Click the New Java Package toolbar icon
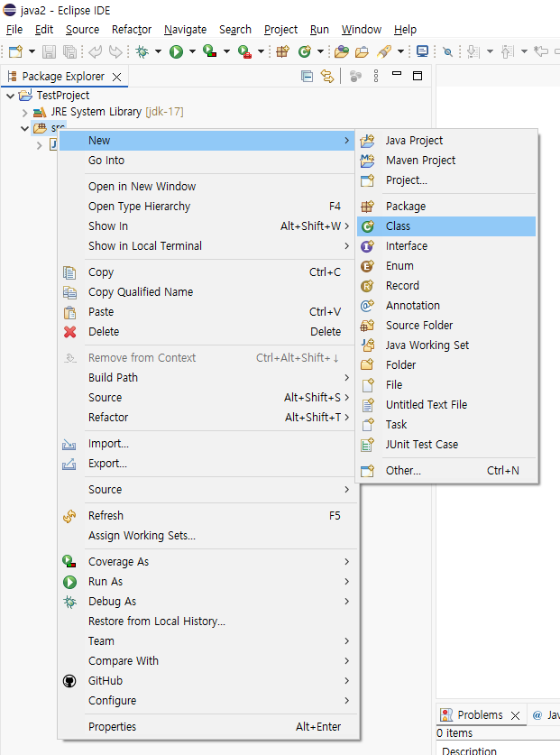The width and height of the screenshot is (560, 755). coord(282,51)
